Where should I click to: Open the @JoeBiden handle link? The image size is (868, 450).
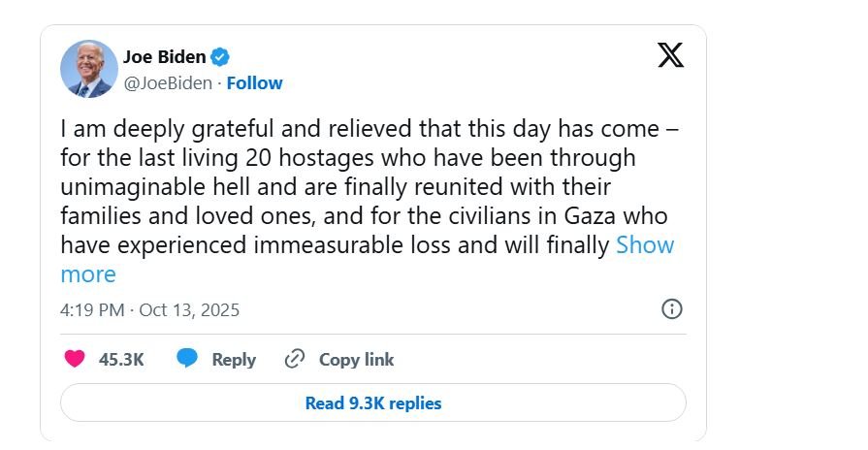click(x=167, y=82)
